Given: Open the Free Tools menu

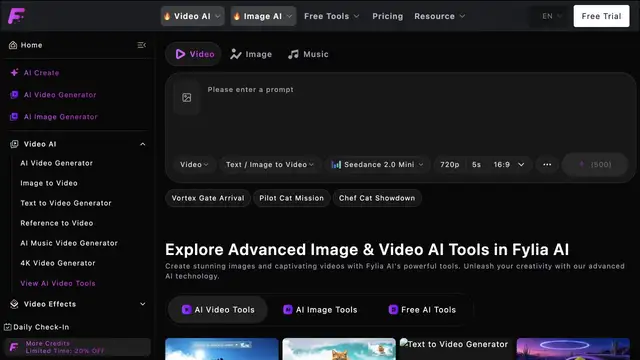Looking at the screenshot, I should tap(331, 16).
